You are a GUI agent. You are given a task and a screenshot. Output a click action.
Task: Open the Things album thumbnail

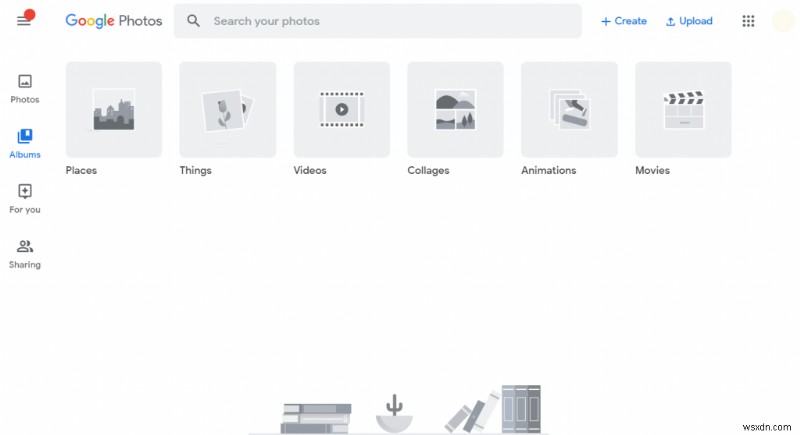click(x=228, y=109)
